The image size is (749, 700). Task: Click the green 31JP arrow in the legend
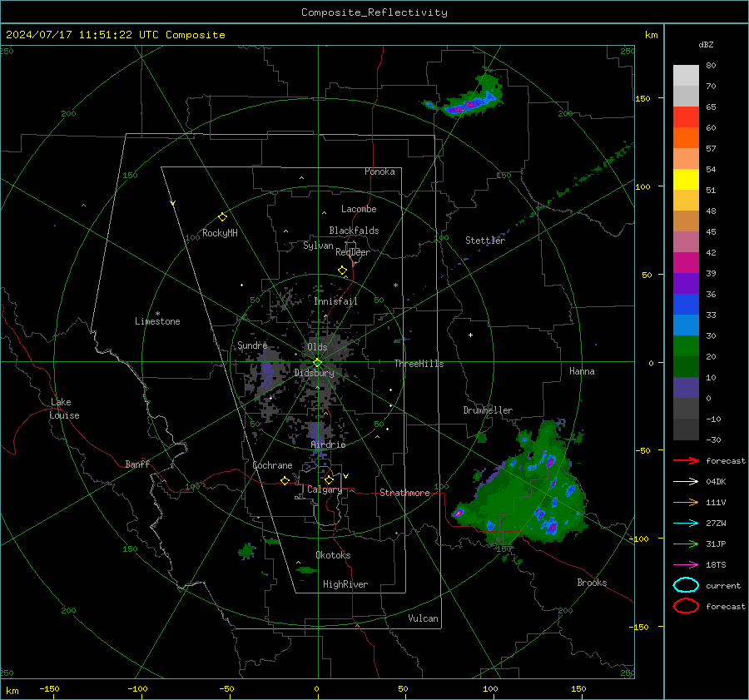click(686, 544)
